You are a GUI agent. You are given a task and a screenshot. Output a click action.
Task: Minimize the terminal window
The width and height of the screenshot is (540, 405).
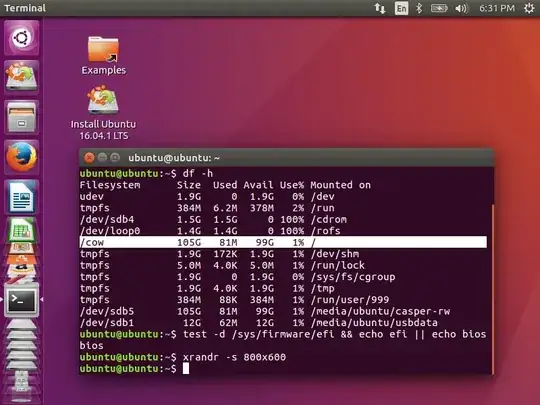102,158
